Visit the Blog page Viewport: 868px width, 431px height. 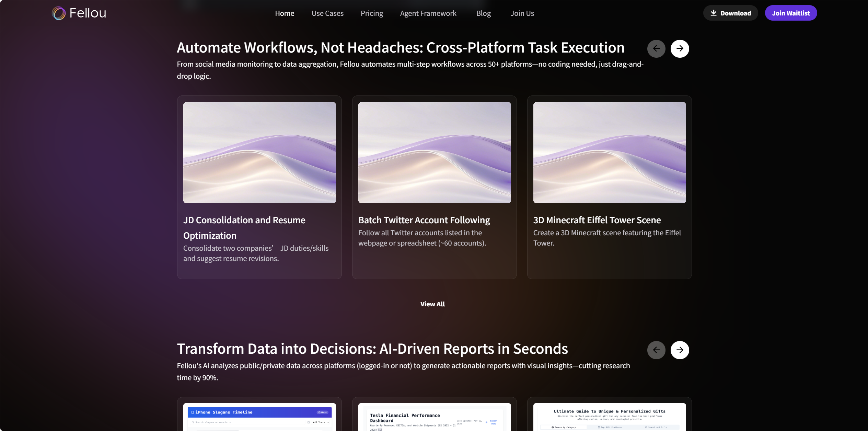483,13
